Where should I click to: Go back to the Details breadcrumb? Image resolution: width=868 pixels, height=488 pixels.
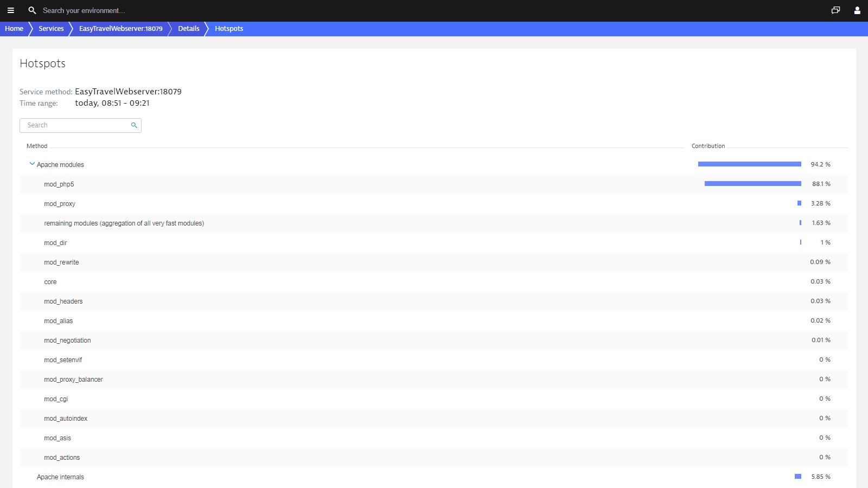tap(189, 29)
